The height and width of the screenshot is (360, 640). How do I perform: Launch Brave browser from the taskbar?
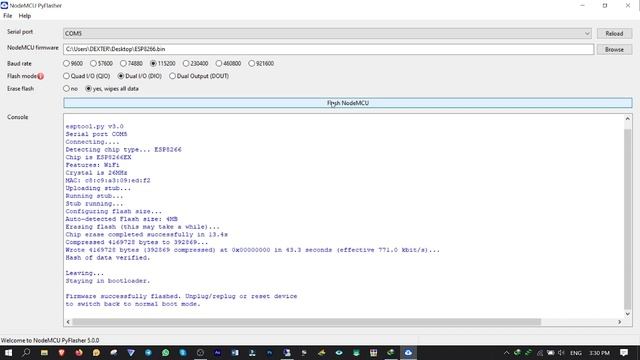coord(62,352)
